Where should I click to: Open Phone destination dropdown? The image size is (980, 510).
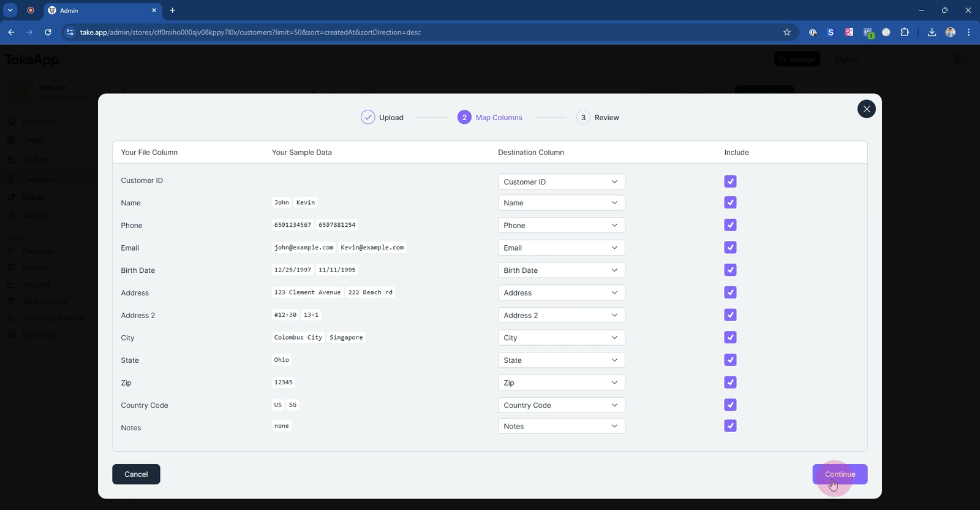click(x=561, y=225)
